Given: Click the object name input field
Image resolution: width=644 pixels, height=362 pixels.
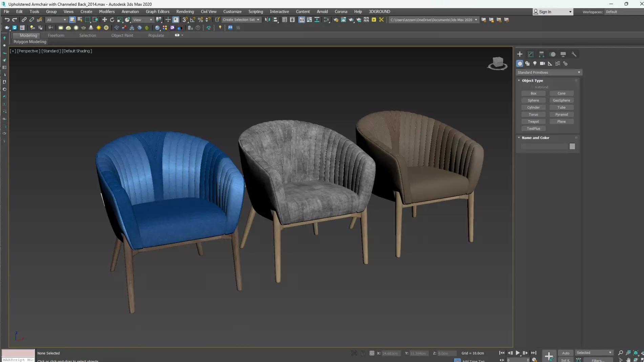Looking at the screenshot, I should (544, 146).
